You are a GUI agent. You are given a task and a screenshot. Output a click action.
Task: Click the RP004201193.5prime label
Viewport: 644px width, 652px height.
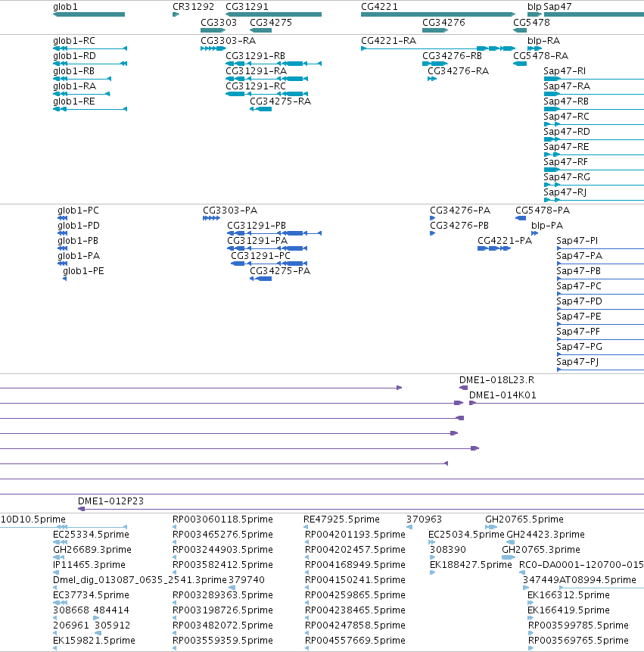[355, 535]
